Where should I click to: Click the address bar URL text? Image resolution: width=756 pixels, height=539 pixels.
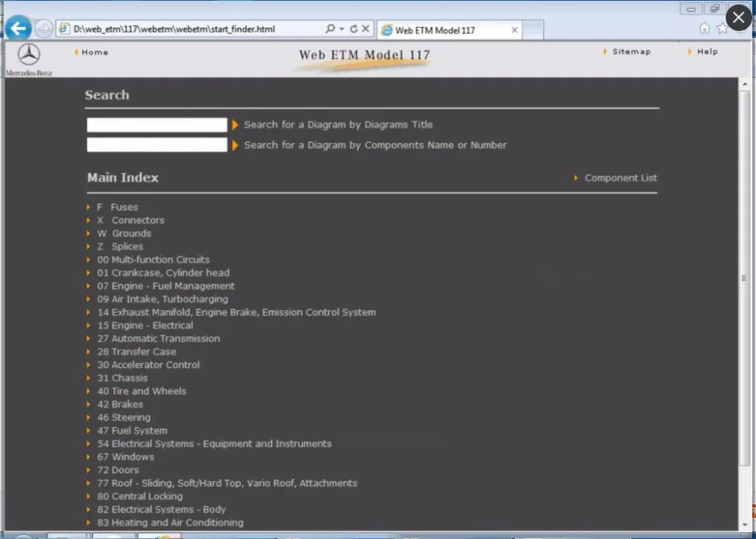pyautogui.click(x=174, y=29)
